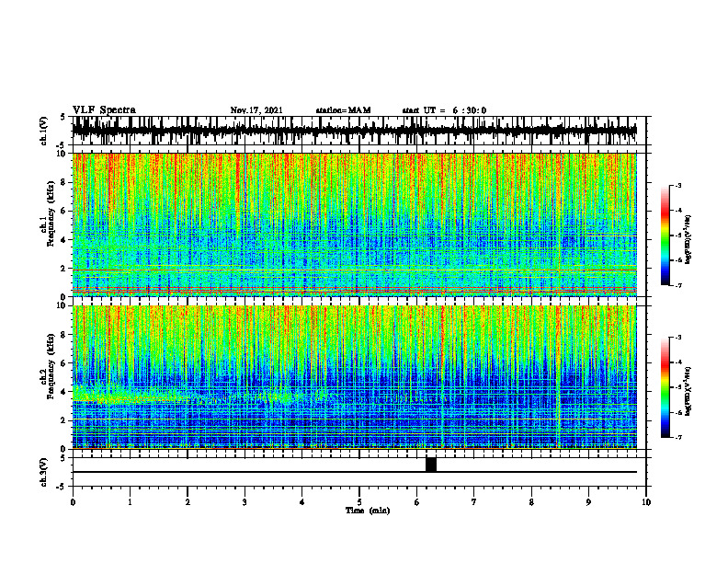
Task: Click the horizontal ch.3 signal line
Action: (x=355, y=472)
